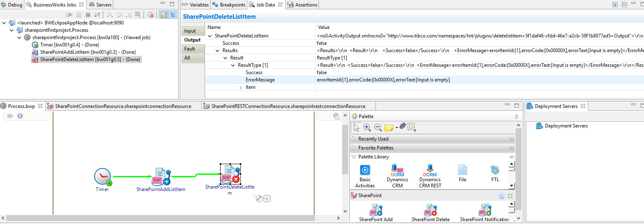Image resolution: width=644 pixels, height=224 pixels.
Task: Switch to the Debug tab
Action: click(x=12, y=5)
